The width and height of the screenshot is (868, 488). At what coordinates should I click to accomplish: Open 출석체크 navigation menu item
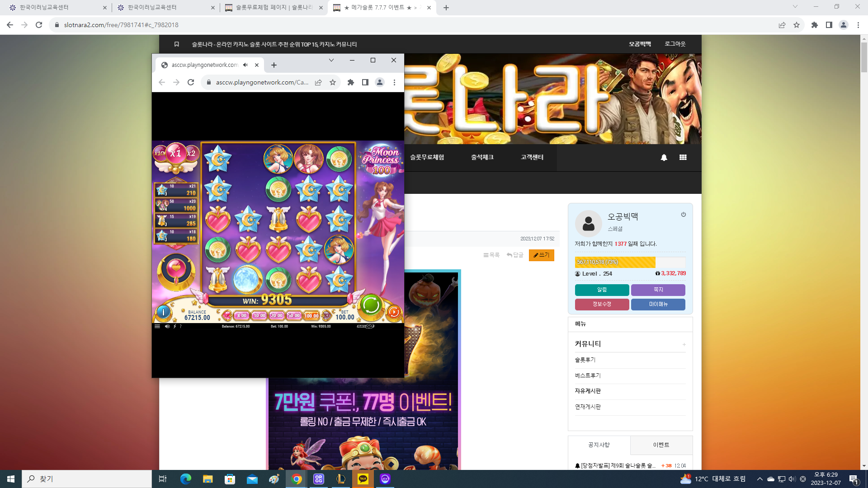click(x=482, y=157)
